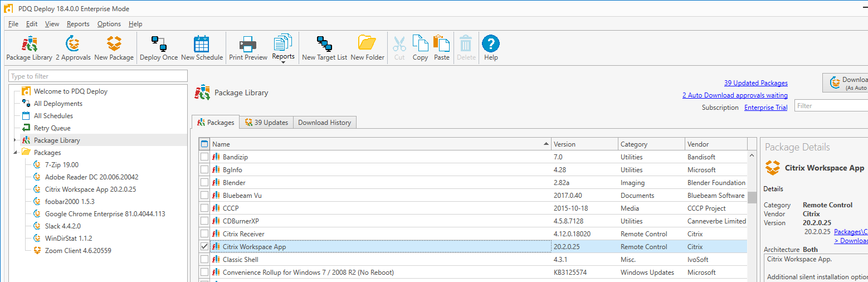The width and height of the screenshot is (868, 282).
Task: Check the Bandizip package checkbox
Action: point(204,157)
